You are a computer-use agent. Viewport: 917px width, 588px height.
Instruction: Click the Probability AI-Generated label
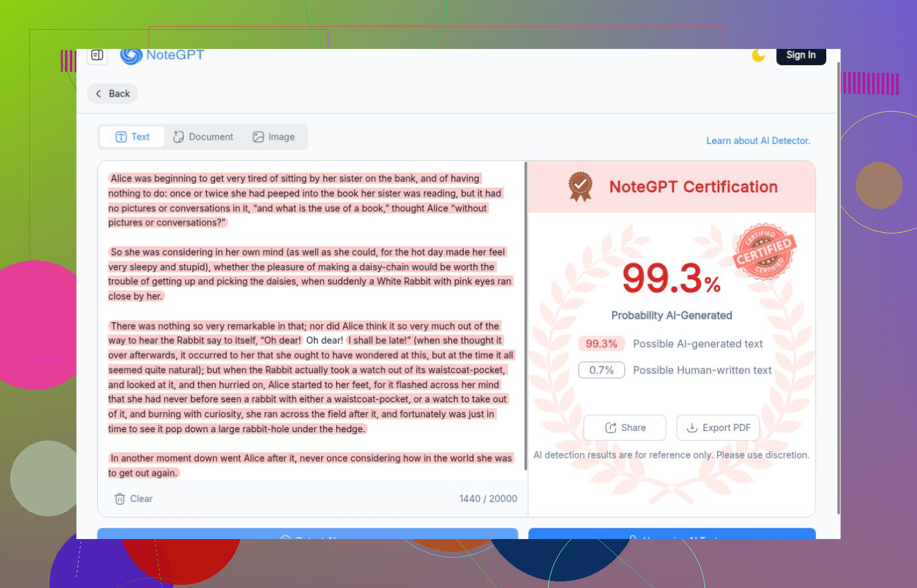671,315
